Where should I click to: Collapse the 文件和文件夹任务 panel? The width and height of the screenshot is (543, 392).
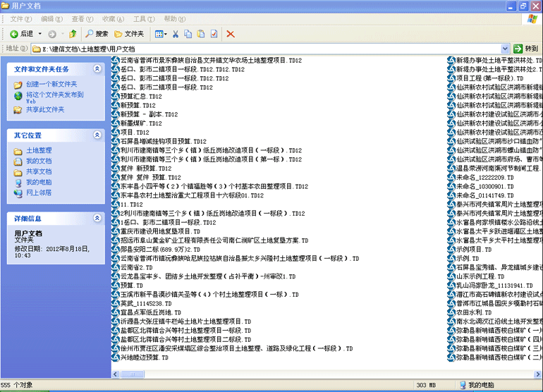97,69
